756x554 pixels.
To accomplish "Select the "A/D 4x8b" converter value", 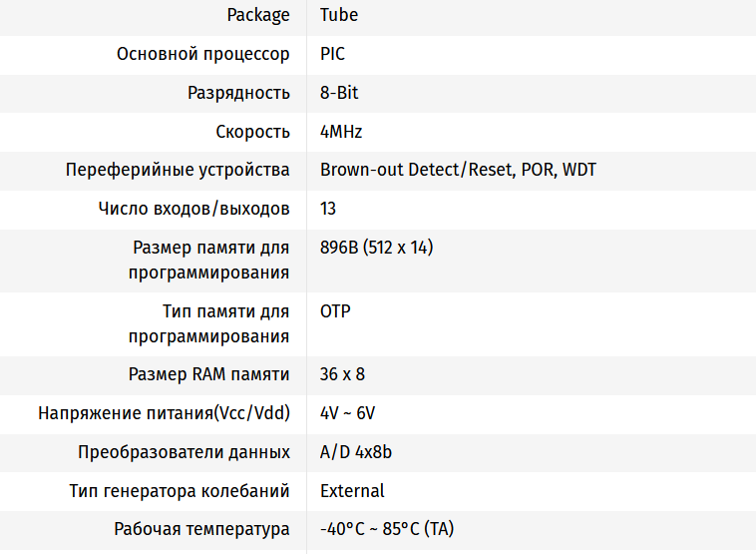I will [x=356, y=452].
